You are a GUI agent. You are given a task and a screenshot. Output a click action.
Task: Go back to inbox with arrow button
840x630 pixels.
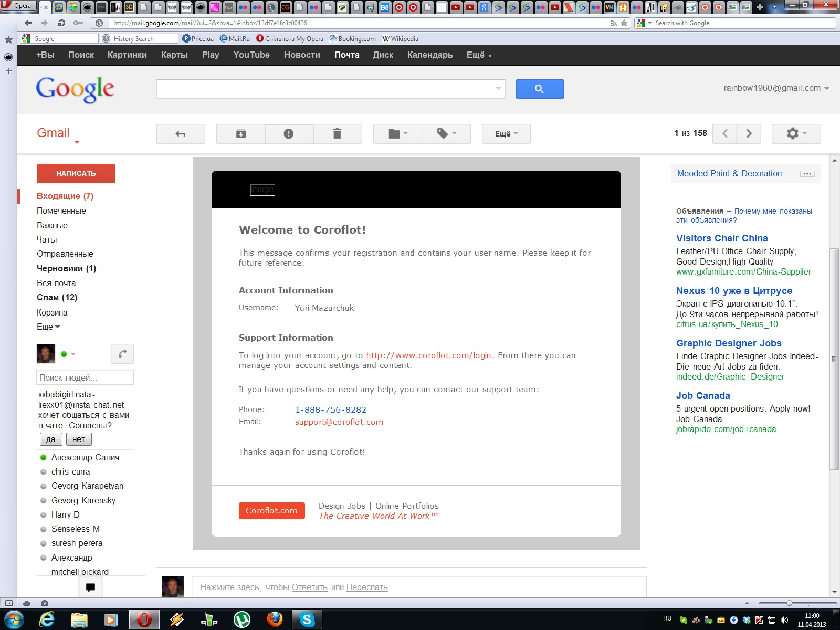181,134
